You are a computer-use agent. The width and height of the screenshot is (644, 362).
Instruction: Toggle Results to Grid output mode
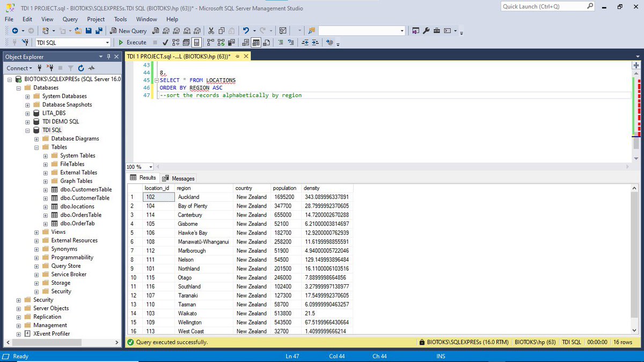pyautogui.click(x=255, y=42)
